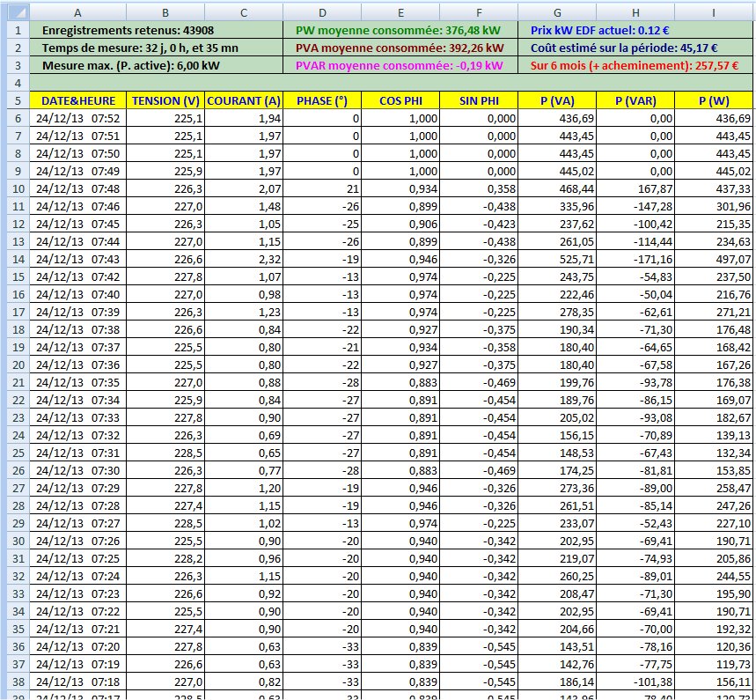
Task: Click 'PW moyenne consommée: 376,48 kW' cell
Action: 400,31
